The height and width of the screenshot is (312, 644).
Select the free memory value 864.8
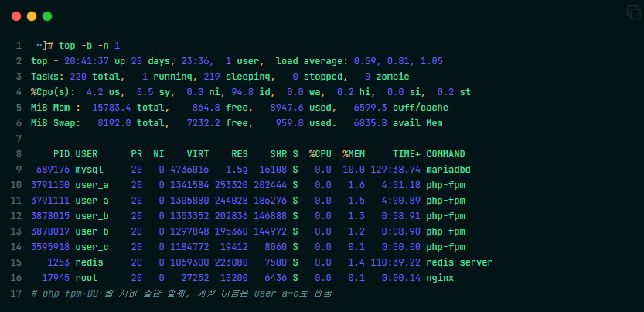[206, 108]
